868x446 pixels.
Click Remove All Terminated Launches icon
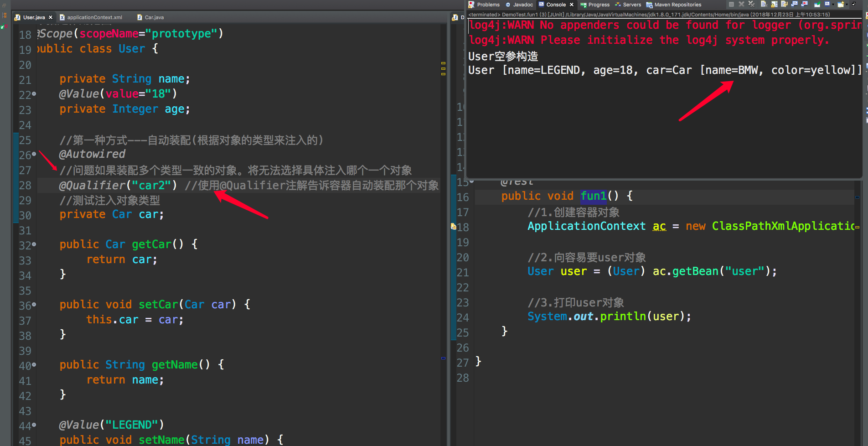[751, 4]
